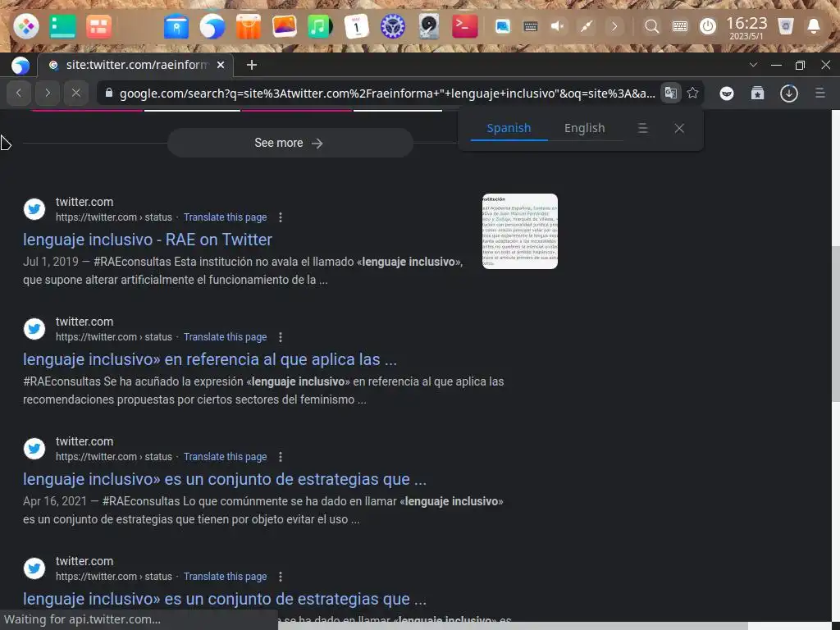
Task: Click the browser logo left of the tab
Action: point(21,66)
